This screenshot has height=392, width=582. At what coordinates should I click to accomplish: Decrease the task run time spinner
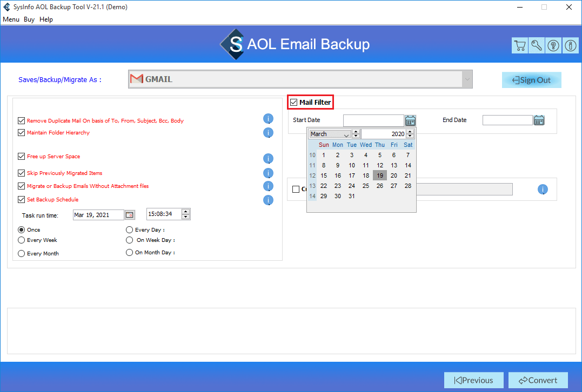185,217
